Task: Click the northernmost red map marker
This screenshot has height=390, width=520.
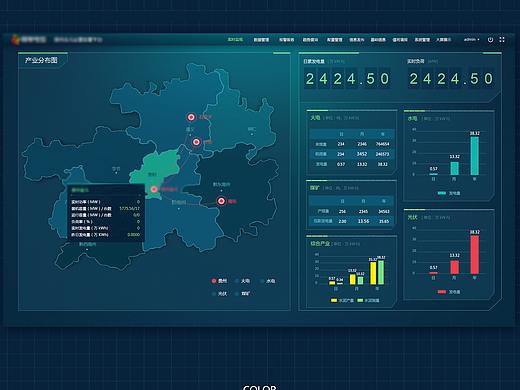Action: [191, 117]
